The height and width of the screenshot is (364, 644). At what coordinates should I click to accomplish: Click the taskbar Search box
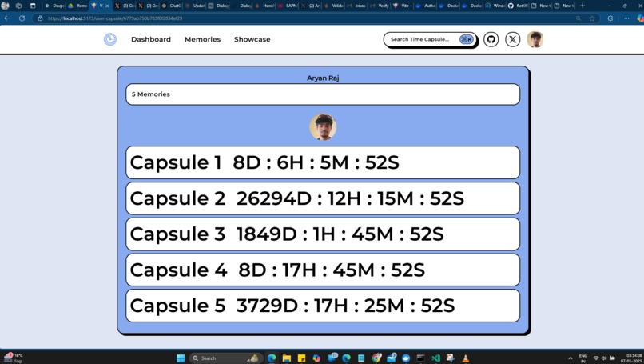click(x=226, y=358)
